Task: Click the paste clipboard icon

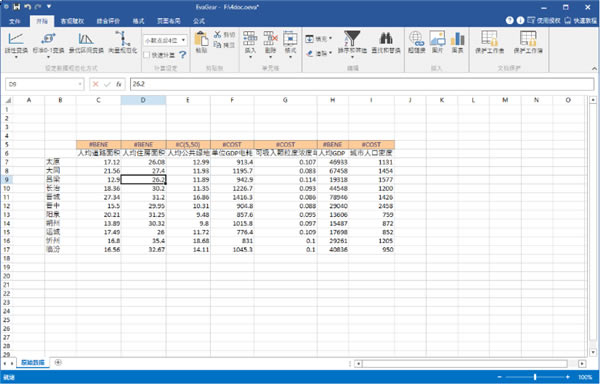Action: pyautogui.click(x=201, y=39)
